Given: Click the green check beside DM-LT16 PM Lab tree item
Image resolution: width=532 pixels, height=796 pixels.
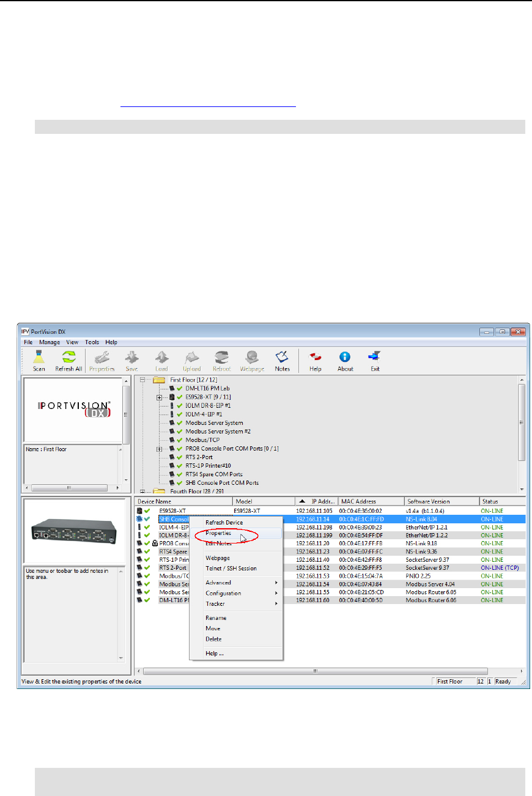Looking at the screenshot, I should click(x=179, y=388).
